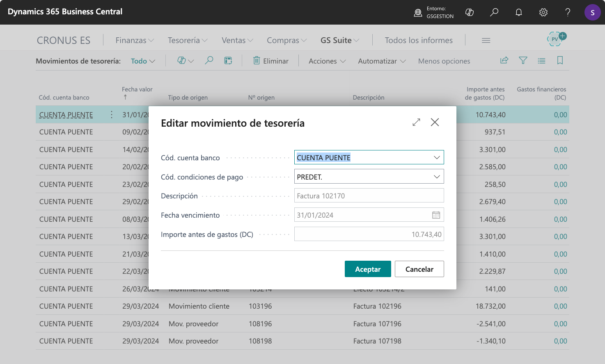This screenshot has height=364, width=605.
Task: Bookmark this page
Action: click(x=560, y=60)
